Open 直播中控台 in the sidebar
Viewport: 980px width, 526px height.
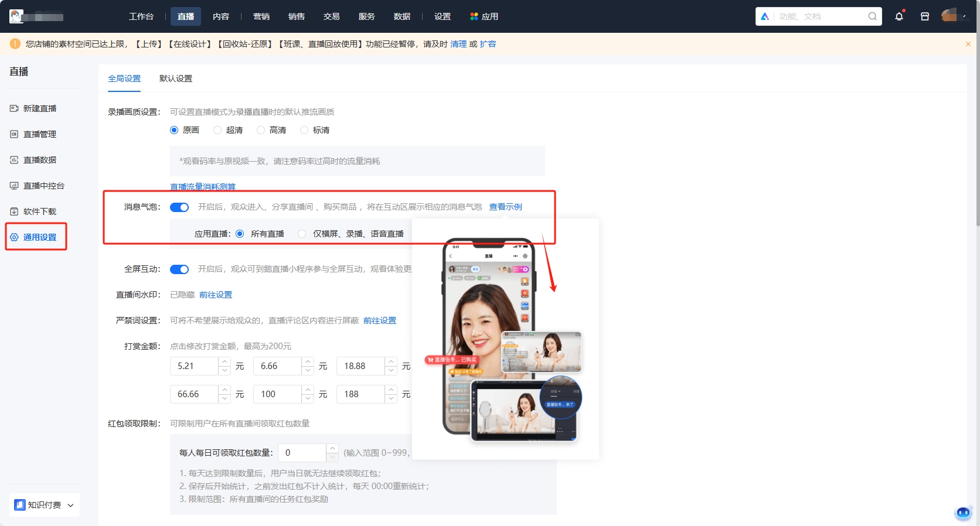[43, 186]
